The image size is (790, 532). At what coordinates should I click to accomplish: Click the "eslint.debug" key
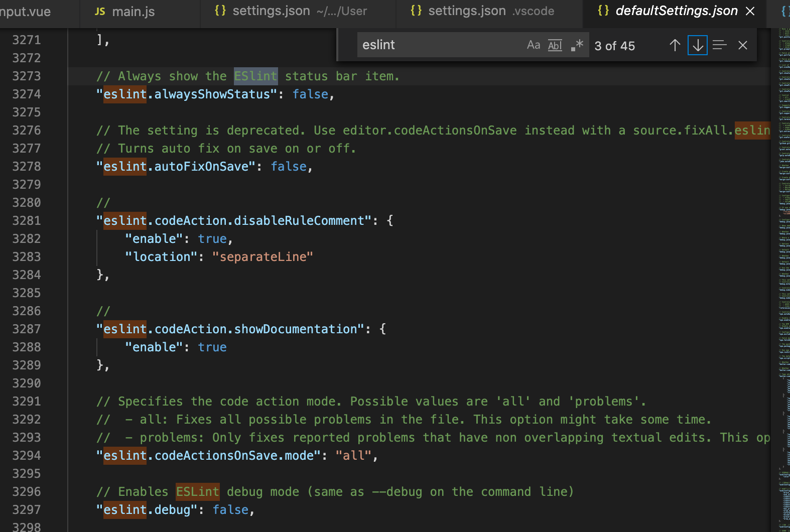pyautogui.click(x=147, y=510)
